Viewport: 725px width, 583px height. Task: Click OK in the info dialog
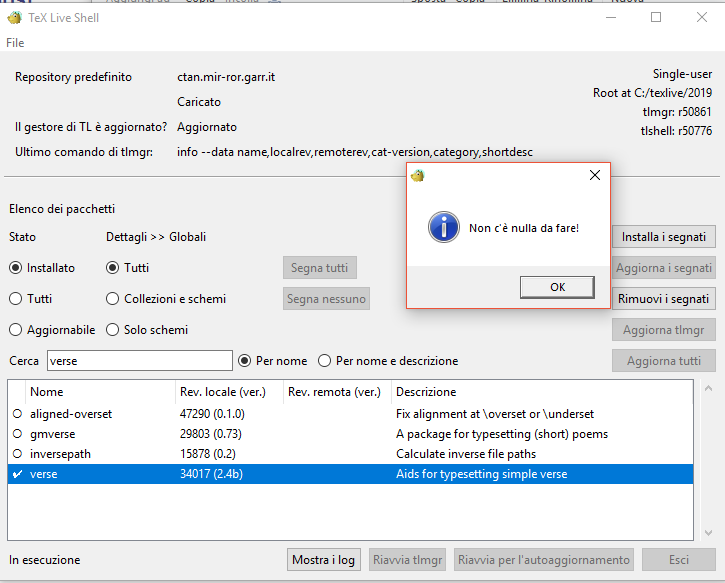557,287
